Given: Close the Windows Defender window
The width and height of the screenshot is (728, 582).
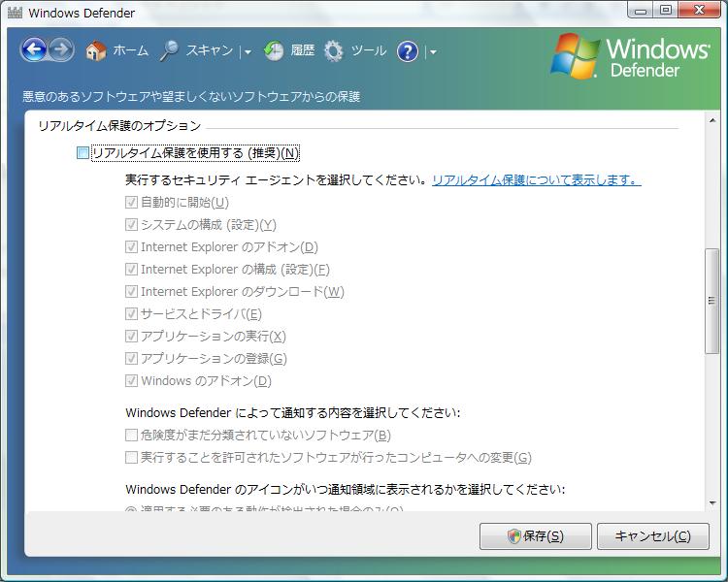Looking at the screenshot, I should (699, 11).
